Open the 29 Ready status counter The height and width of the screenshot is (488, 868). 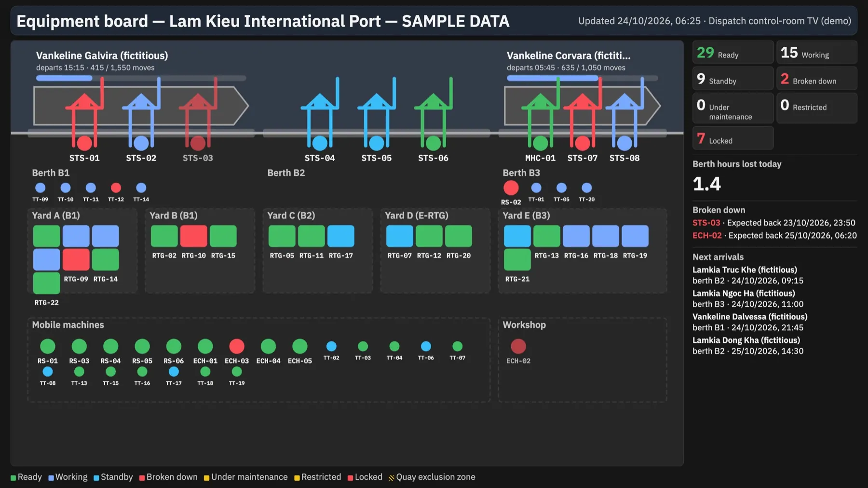click(733, 52)
